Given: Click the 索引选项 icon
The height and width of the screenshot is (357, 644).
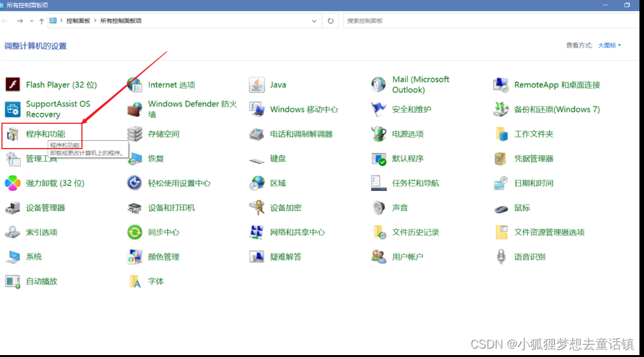Looking at the screenshot, I should [13, 232].
